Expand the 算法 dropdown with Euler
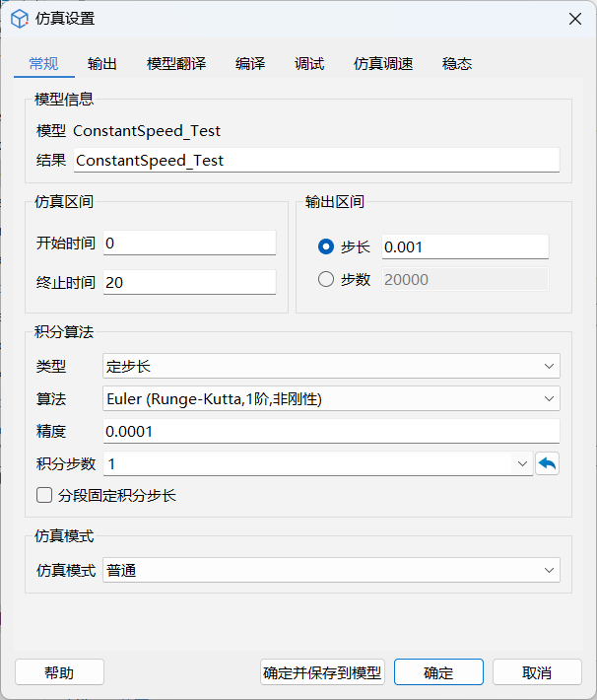Viewport: 597px width, 700px height. [x=331, y=398]
